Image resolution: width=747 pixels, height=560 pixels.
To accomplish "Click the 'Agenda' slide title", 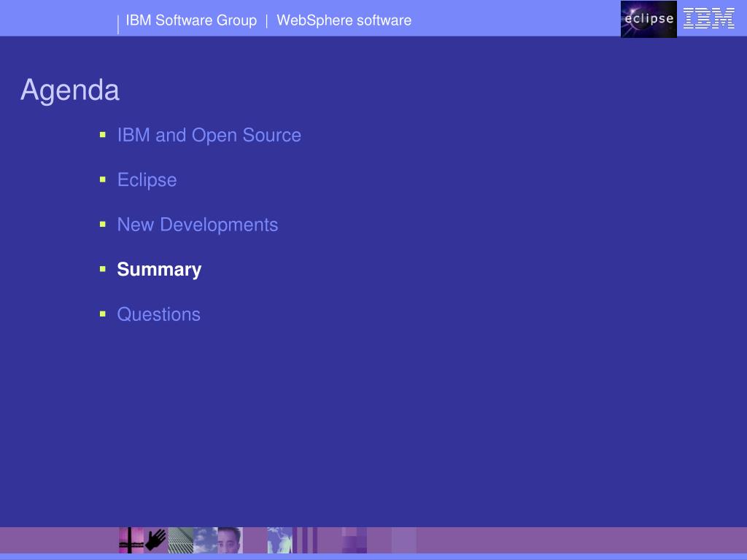I will click(70, 90).
